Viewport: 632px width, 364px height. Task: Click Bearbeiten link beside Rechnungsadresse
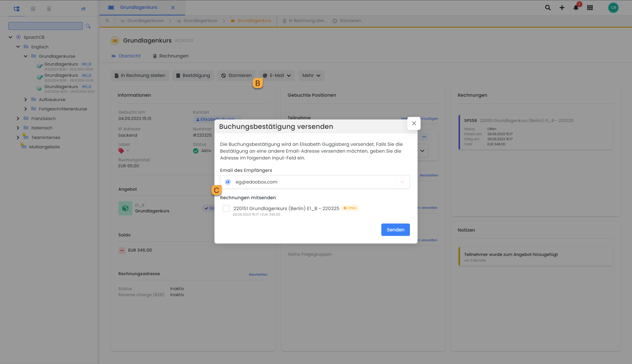(258, 274)
